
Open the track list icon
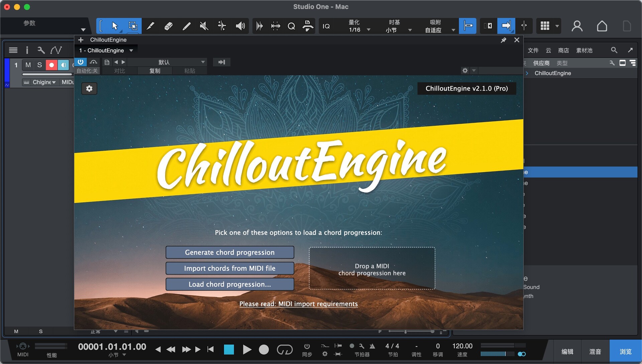pyautogui.click(x=13, y=50)
